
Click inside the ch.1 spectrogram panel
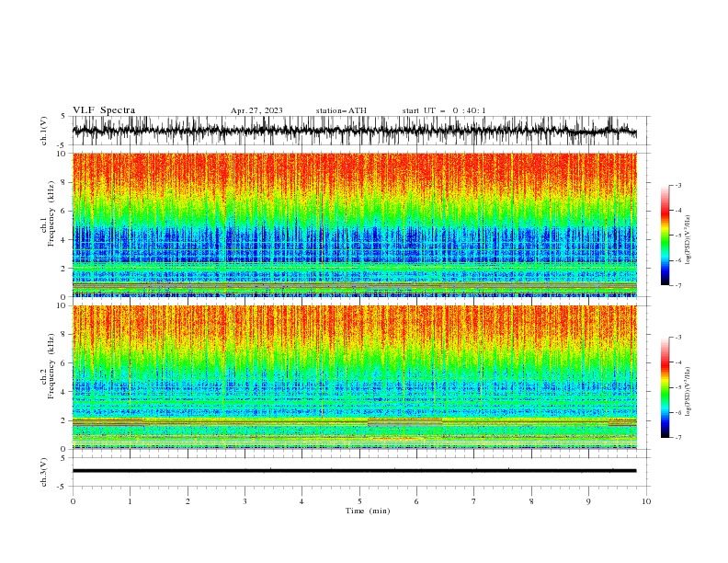(354, 224)
